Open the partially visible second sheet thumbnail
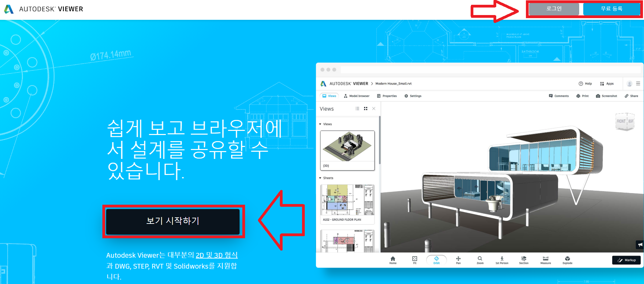Viewport: 644px width, 284px height. tap(347, 241)
